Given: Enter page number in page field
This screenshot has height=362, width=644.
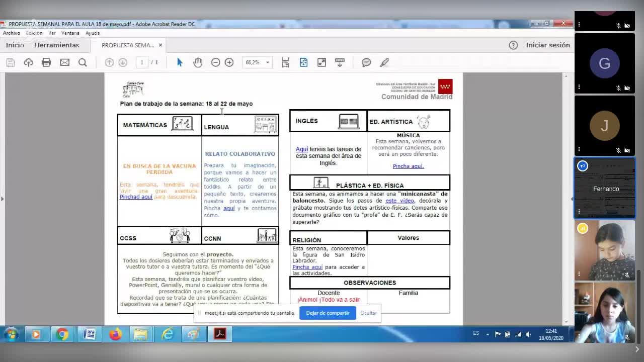Looking at the screenshot, I should point(142,62).
